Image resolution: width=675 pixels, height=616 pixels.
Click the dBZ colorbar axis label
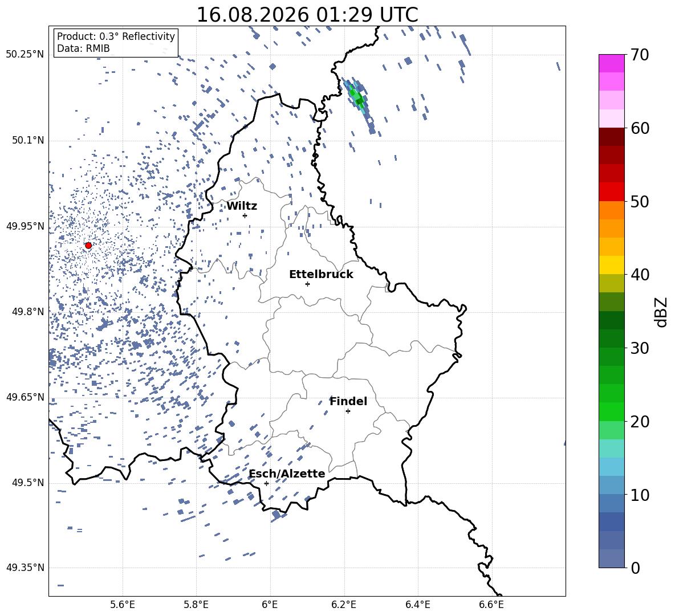662,312
